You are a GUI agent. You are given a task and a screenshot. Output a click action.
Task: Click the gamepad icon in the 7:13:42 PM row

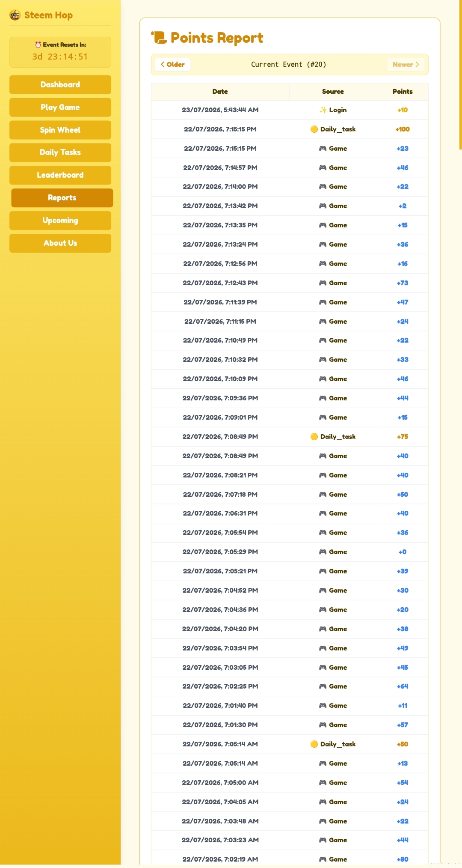coord(323,206)
